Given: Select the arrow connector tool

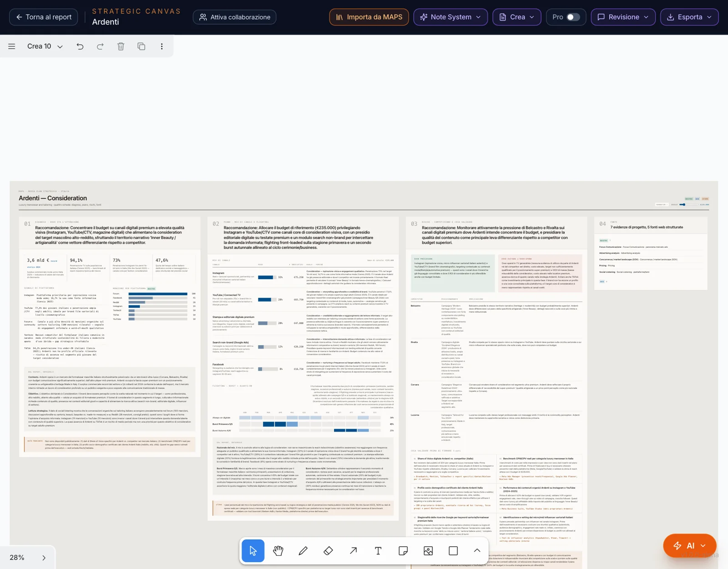Looking at the screenshot, I should (353, 551).
